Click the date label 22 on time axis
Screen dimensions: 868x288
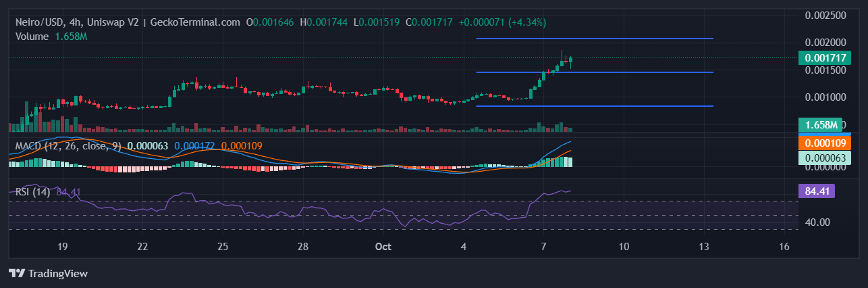[x=142, y=247]
